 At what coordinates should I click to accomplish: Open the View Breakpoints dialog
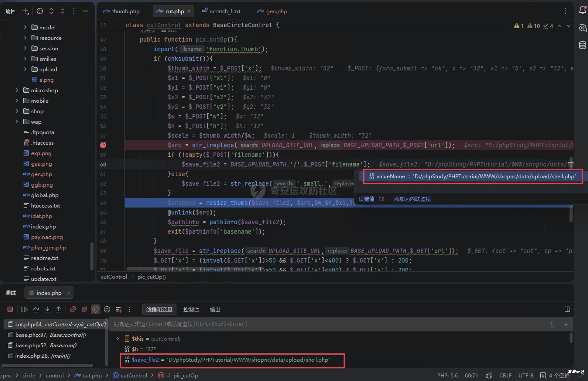tap(73, 309)
